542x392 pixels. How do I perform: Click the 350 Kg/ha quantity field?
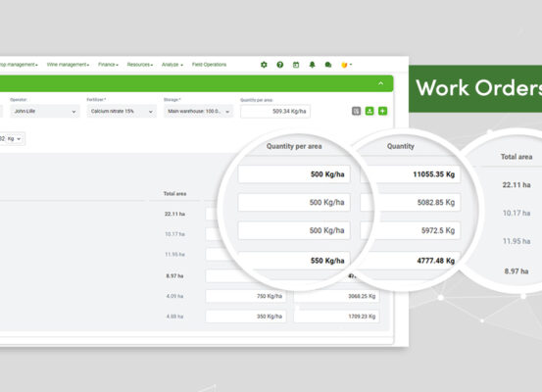point(246,317)
